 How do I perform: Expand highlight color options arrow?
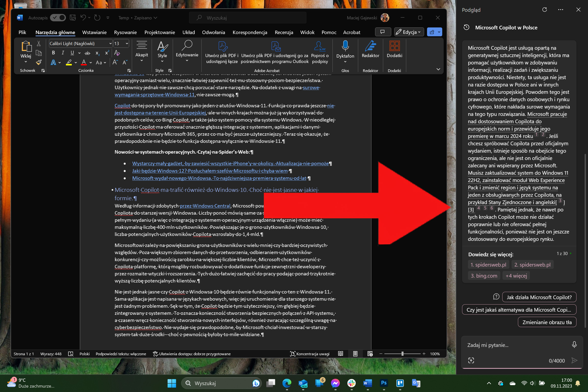pos(75,62)
